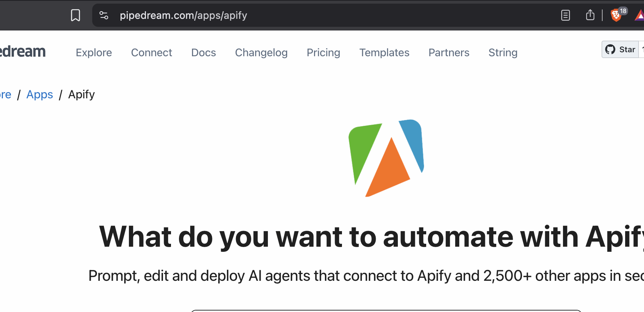Image resolution: width=644 pixels, height=312 pixels.
Task: Click the Pipedream logo
Action: coord(23,52)
